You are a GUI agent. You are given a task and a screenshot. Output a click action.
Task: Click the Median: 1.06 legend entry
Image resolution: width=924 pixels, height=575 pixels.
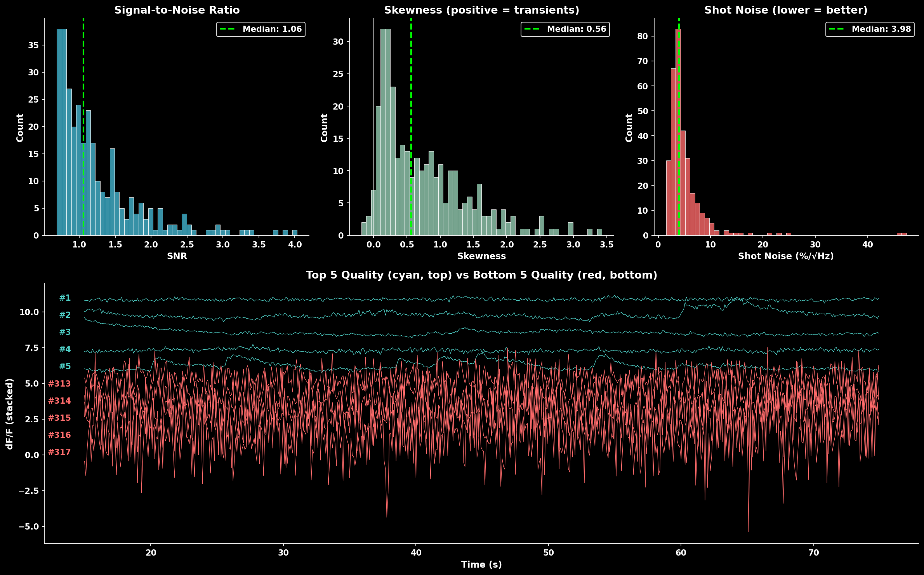pyautogui.click(x=271, y=29)
